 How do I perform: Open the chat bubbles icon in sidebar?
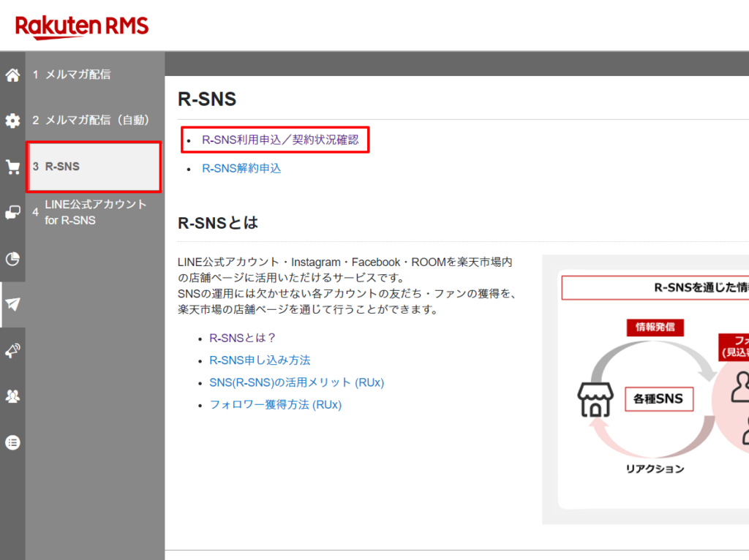coord(13,213)
